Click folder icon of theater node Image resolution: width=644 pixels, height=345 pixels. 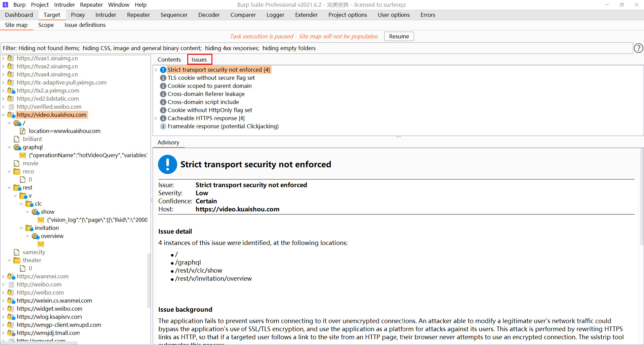click(x=17, y=260)
